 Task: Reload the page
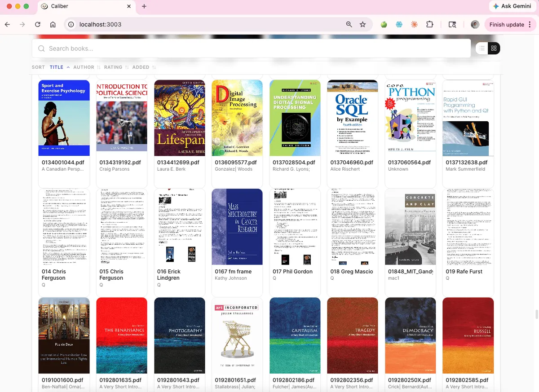pos(38,25)
